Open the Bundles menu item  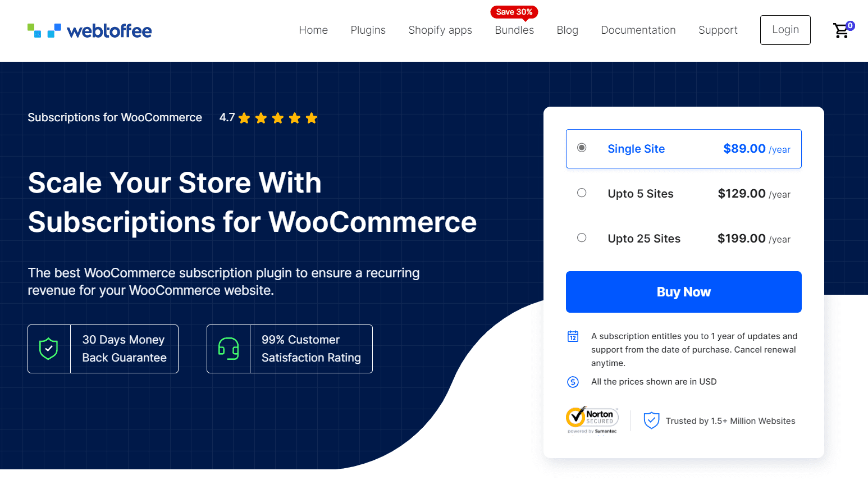[x=514, y=30]
